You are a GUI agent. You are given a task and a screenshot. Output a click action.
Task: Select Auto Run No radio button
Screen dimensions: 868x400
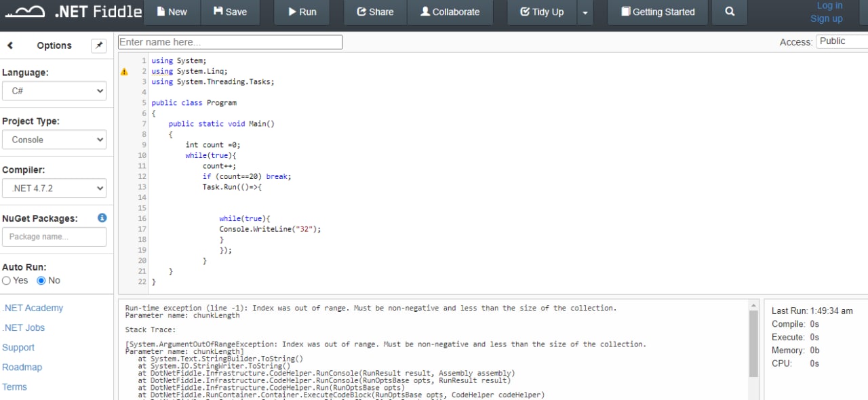pyautogui.click(x=41, y=281)
